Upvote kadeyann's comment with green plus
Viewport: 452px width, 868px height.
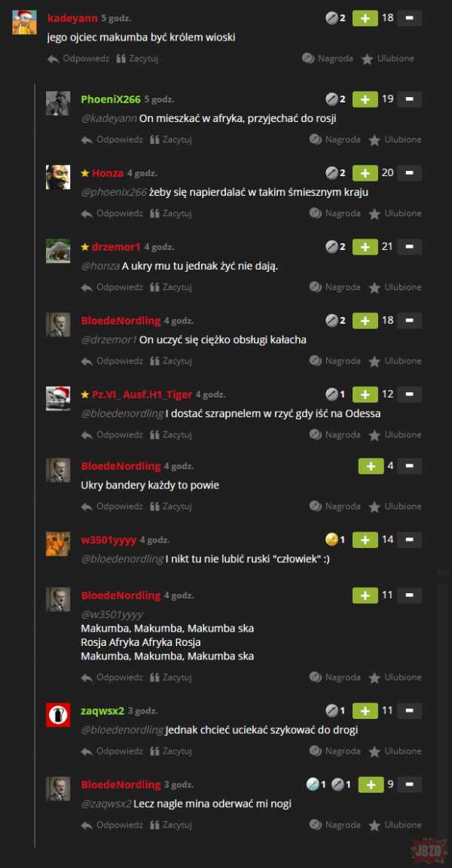pos(365,18)
